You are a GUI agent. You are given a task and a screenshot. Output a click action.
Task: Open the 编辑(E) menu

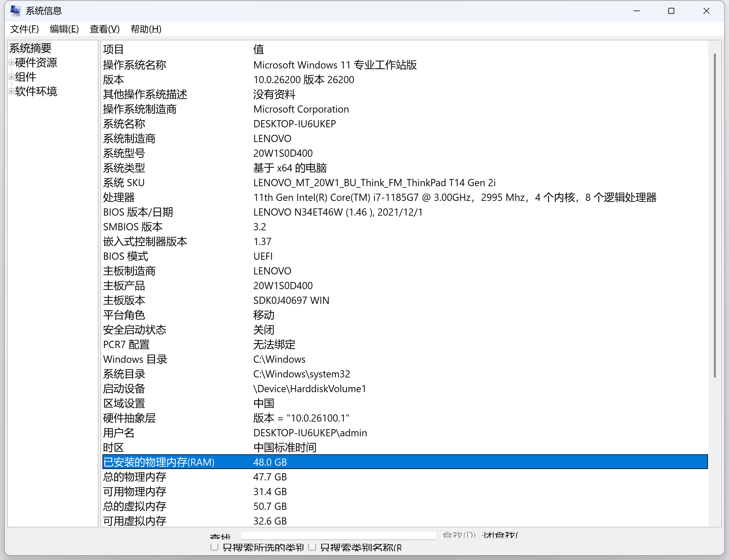[64, 29]
